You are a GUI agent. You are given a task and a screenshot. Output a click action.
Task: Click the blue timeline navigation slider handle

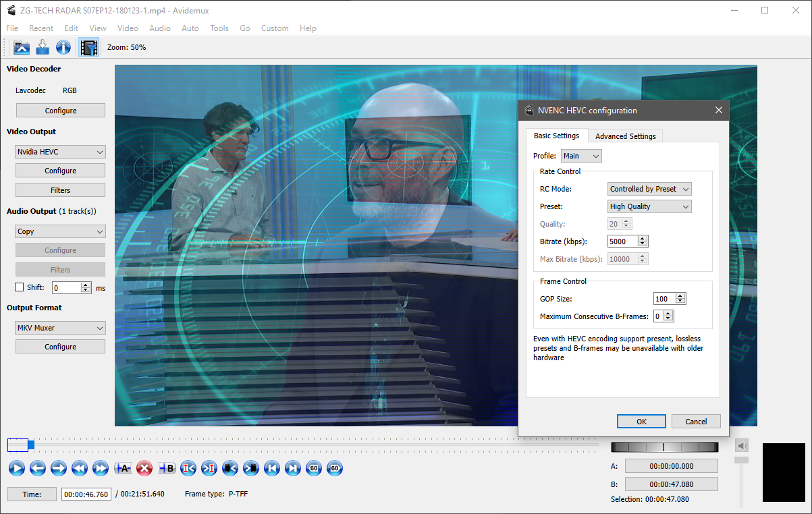click(31, 445)
